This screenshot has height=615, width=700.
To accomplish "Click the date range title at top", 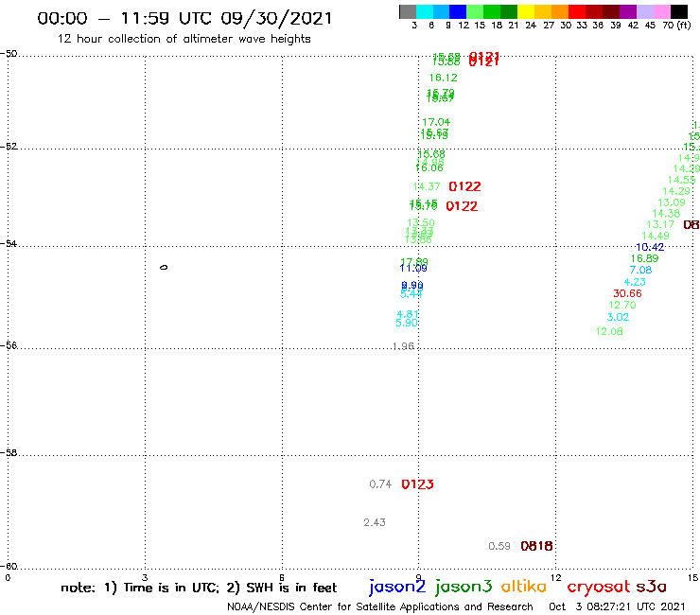I will (x=184, y=19).
